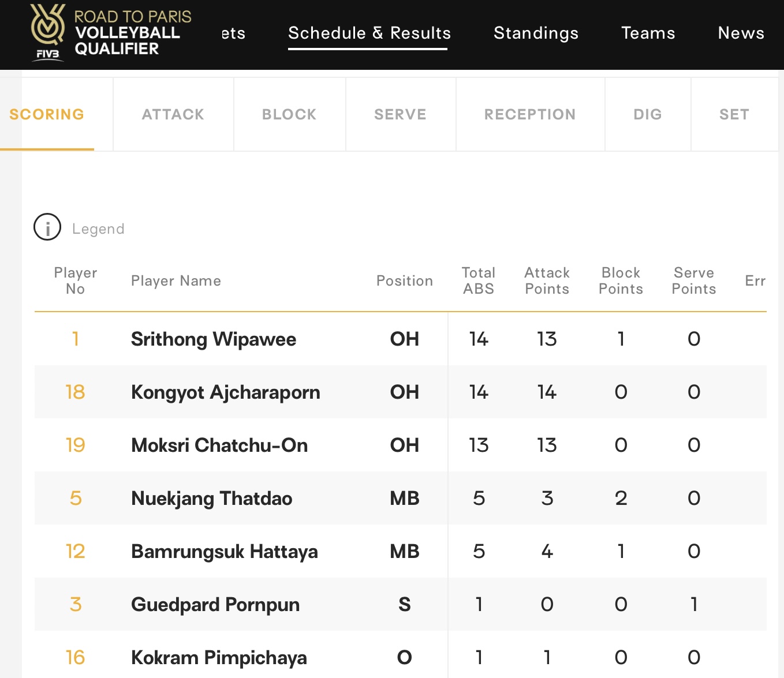Switch to the Dig tab
The height and width of the screenshot is (678, 784).
(647, 114)
